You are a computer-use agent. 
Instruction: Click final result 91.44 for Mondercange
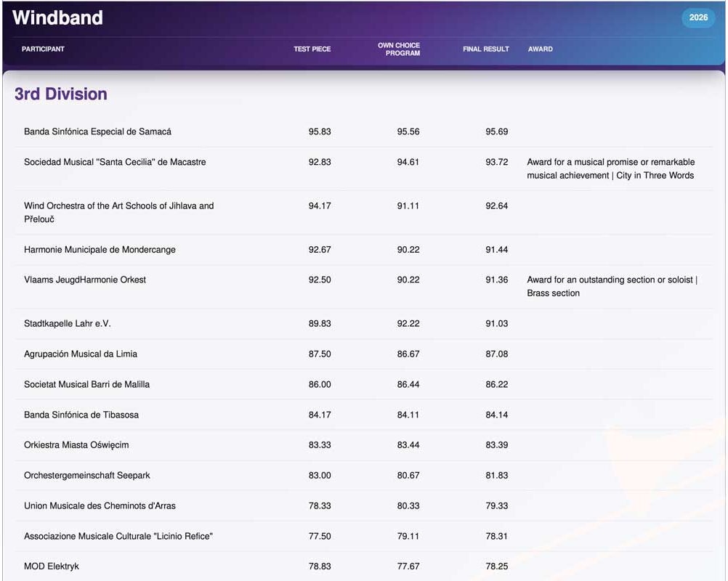coord(496,250)
